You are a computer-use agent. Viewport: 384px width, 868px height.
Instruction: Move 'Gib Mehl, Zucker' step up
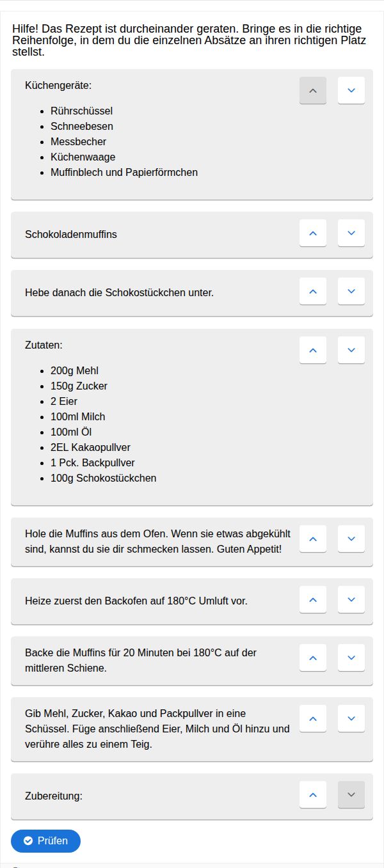tap(313, 718)
